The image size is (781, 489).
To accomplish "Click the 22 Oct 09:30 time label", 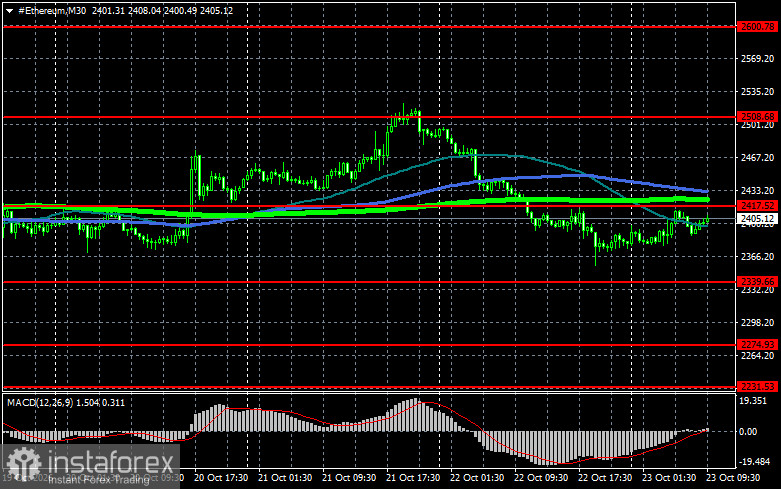I will (541, 478).
